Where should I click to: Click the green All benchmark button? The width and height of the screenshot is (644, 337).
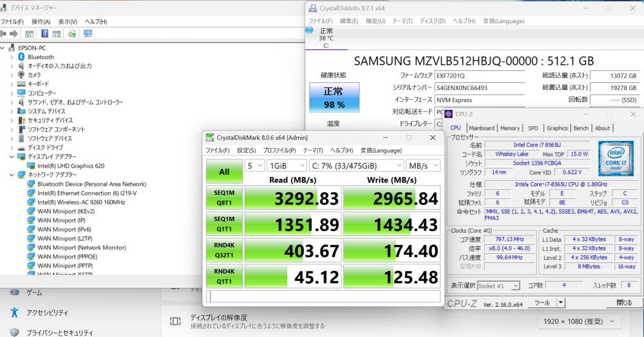pos(224,172)
